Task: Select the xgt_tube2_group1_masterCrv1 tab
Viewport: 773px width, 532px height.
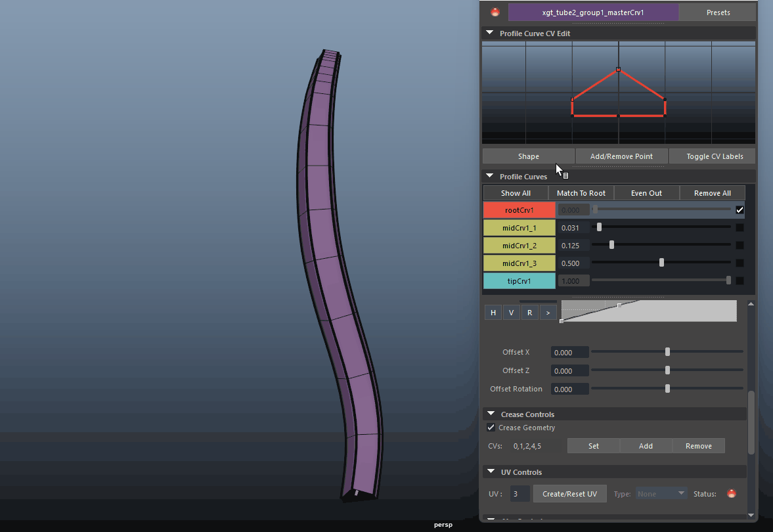Action: (x=593, y=12)
